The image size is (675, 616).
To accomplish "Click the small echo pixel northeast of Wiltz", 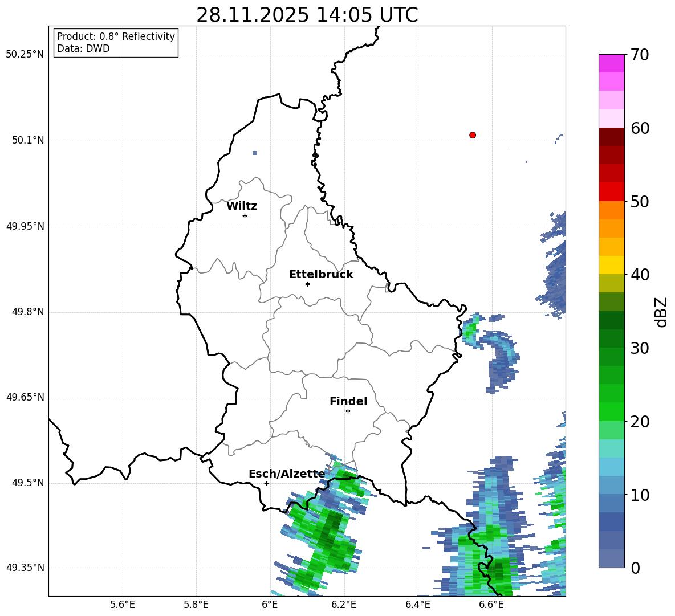I will pyautogui.click(x=255, y=153).
